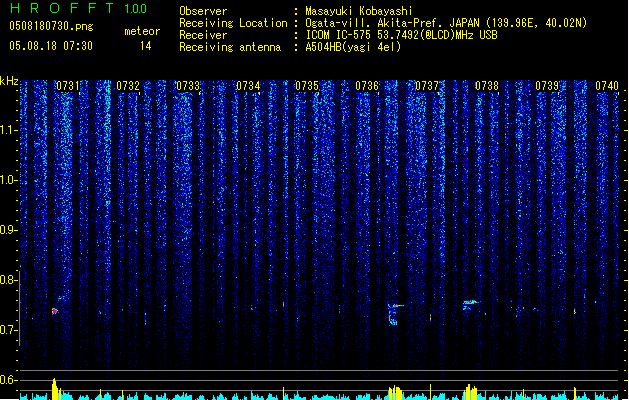
Task: Click the 0735 time marker
Action: (x=307, y=86)
